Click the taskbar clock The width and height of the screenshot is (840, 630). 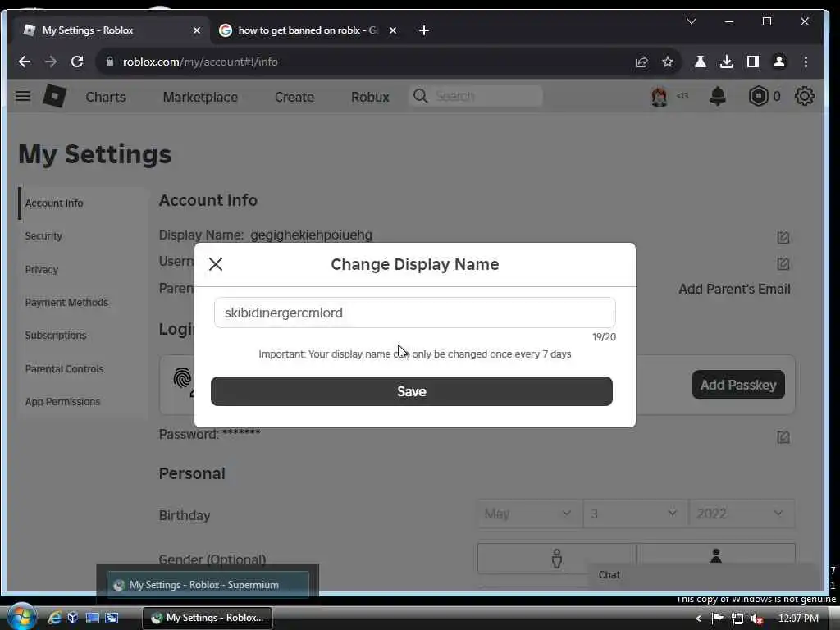pyautogui.click(x=798, y=619)
